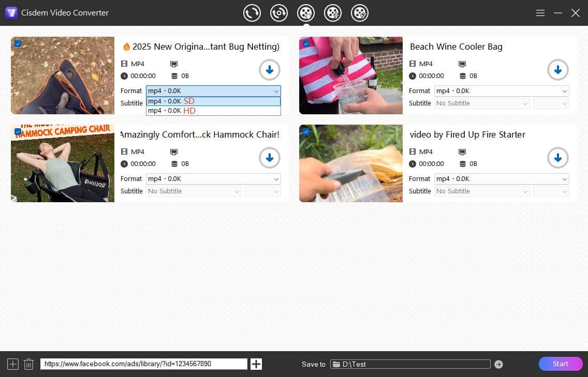Uncheck the bug netting video checkbox
This screenshot has width=588, height=377.
click(18, 43)
